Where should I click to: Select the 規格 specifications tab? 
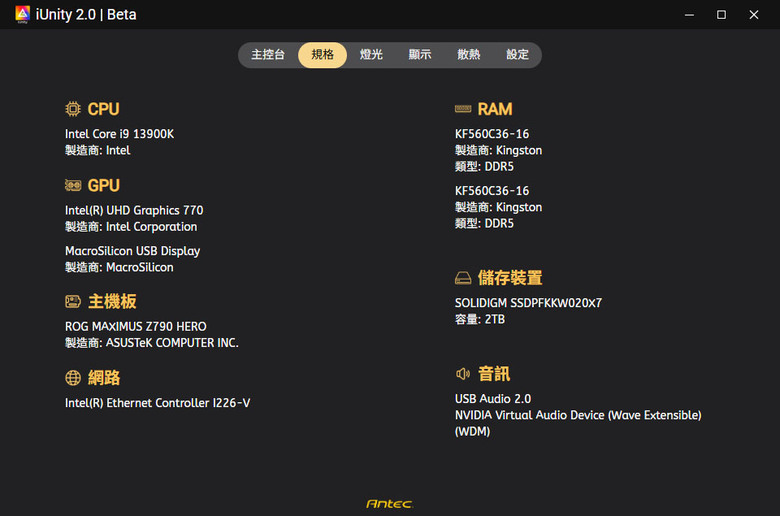[x=322, y=55]
